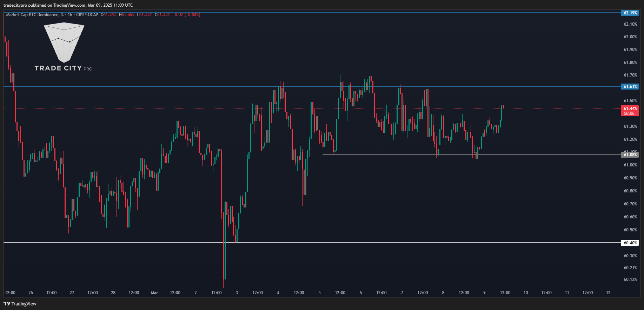
Task: Click the white horizontal line at 60.40%
Action: pyautogui.click(x=312, y=243)
